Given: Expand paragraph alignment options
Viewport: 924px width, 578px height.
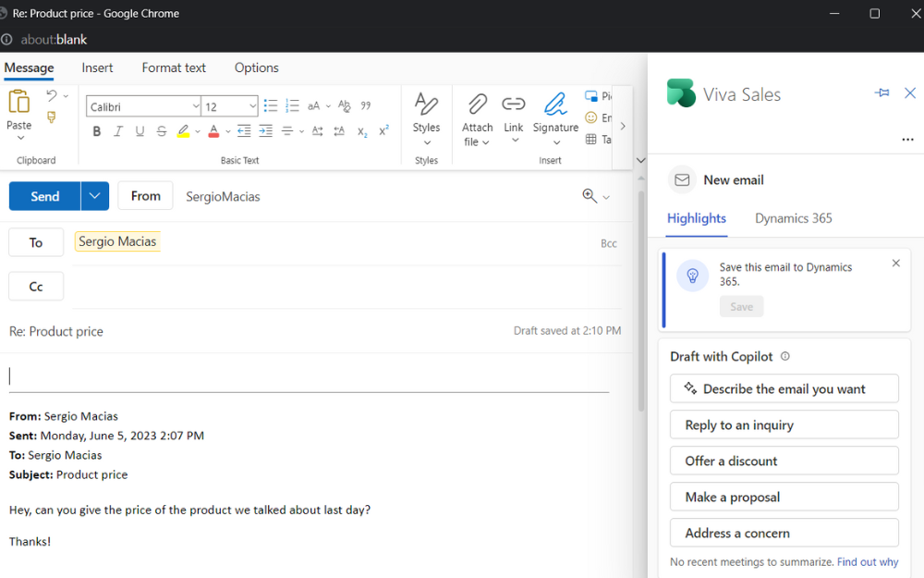Looking at the screenshot, I should 301,131.
